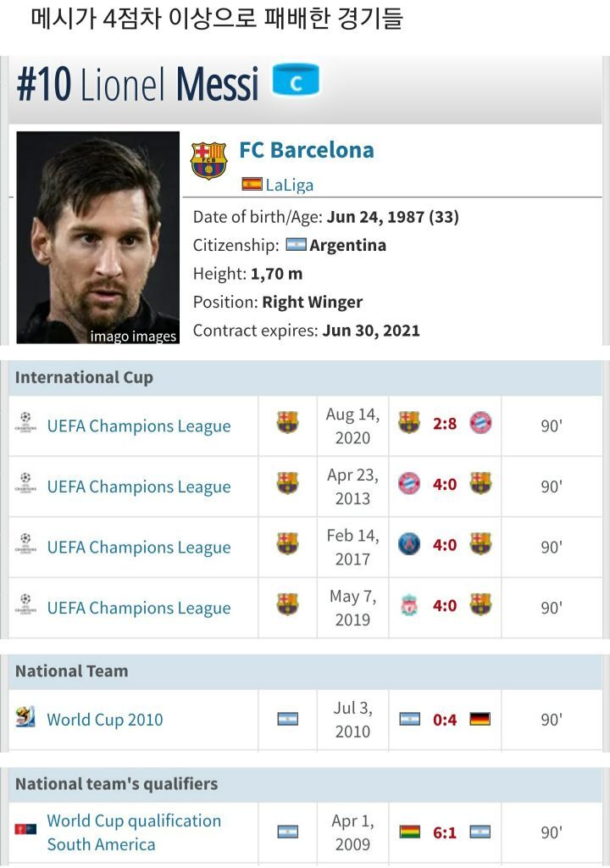
Task: Click the FC Barcelona club crest icon
Action: pos(208,160)
